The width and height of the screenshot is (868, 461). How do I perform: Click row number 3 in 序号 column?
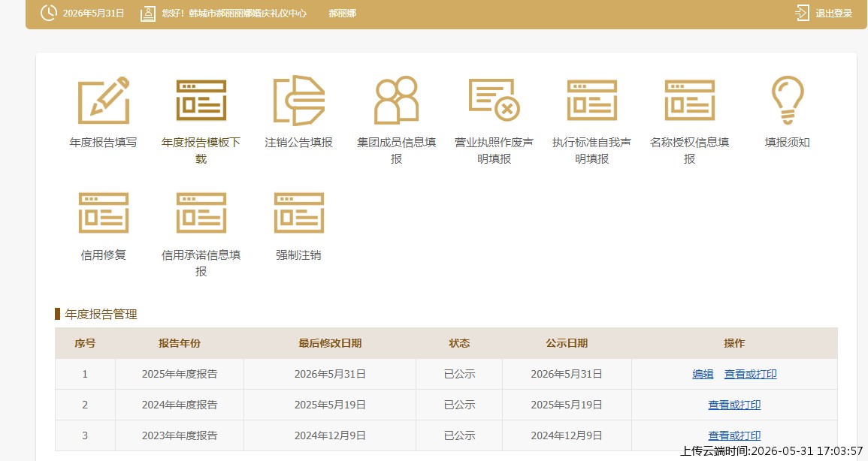pyautogui.click(x=85, y=435)
